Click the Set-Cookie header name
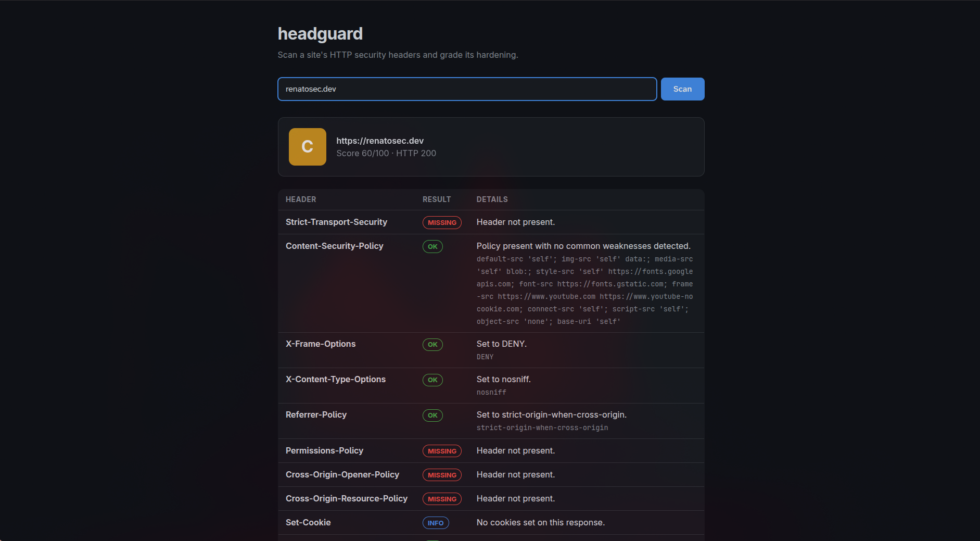This screenshot has height=541, width=980. point(308,522)
